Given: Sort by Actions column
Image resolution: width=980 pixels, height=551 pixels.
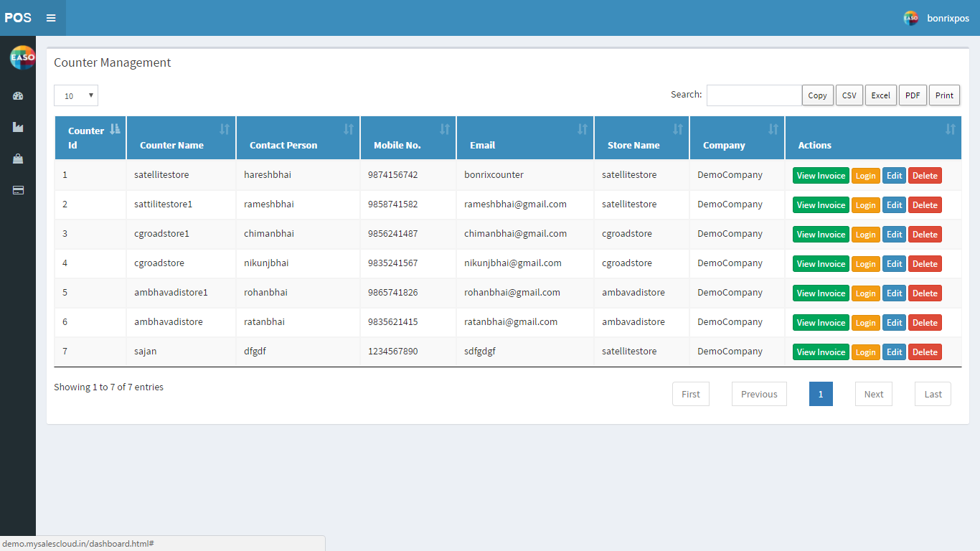Looking at the screenshot, I should pyautogui.click(x=873, y=138).
